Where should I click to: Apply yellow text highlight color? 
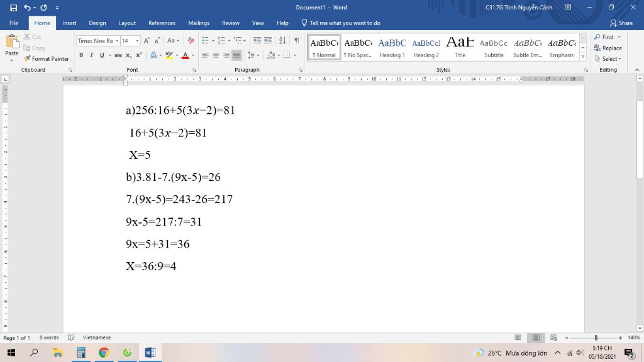point(169,55)
